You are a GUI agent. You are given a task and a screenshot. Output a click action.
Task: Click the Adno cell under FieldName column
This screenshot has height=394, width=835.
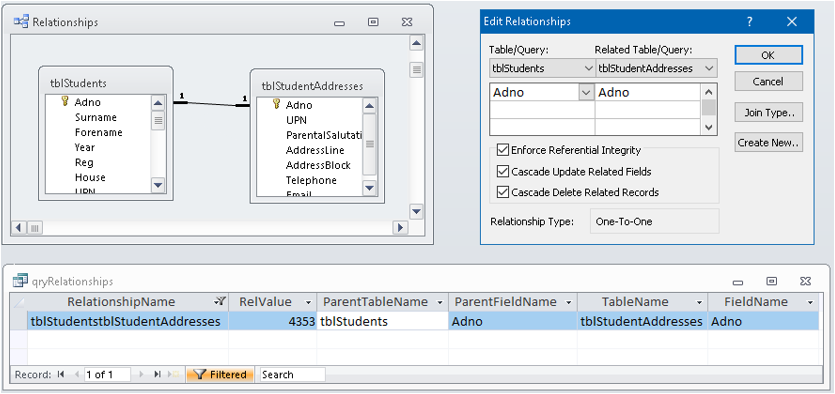click(763, 321)
